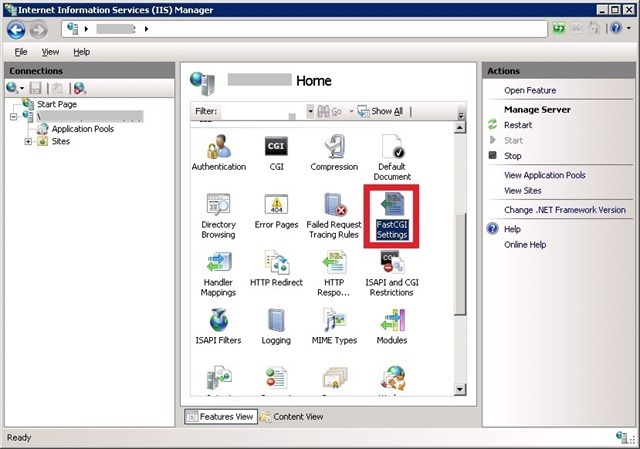640x449 pixels.
Task: Open the File menu
Action: [x=21, y=52]
